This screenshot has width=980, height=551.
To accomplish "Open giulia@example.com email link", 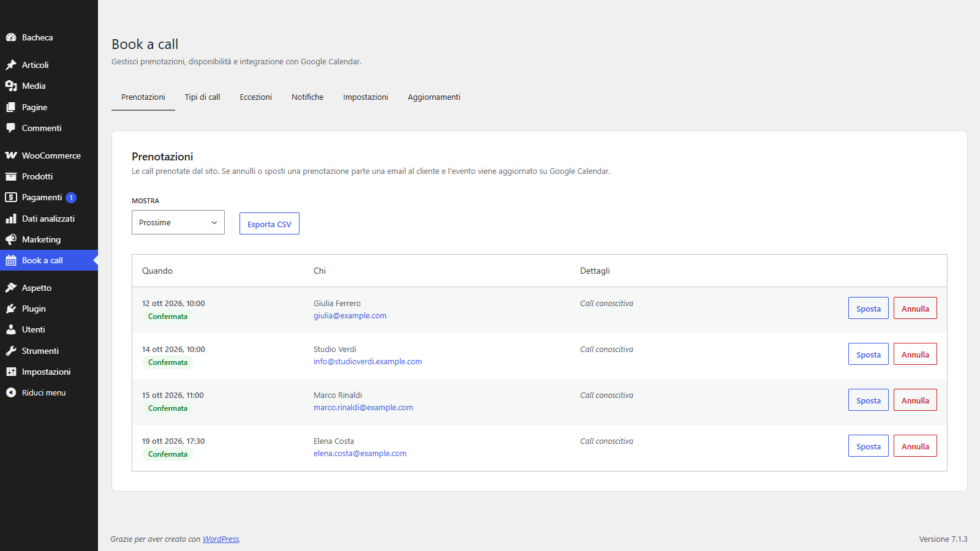I will [x=350, y=316].
